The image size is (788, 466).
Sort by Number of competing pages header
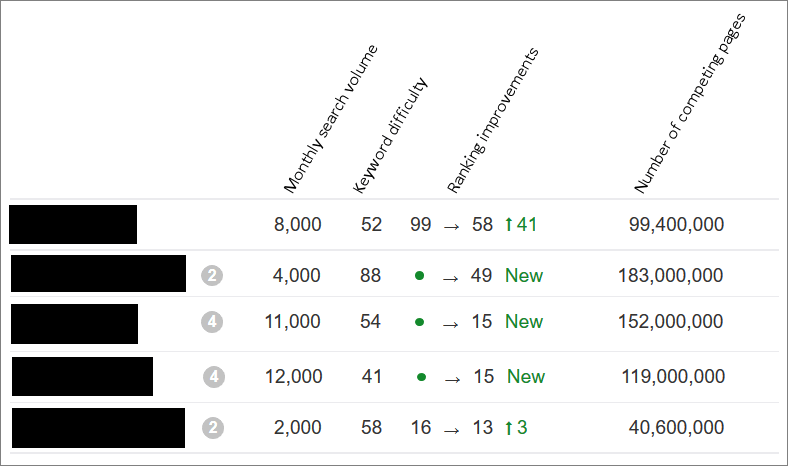(690, 104)
